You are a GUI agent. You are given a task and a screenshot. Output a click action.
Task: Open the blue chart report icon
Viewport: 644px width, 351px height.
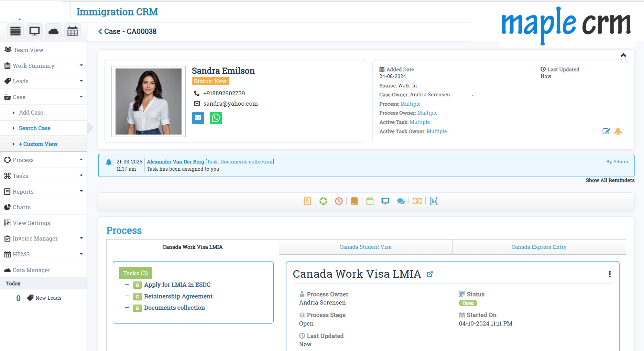click(434, 201)
